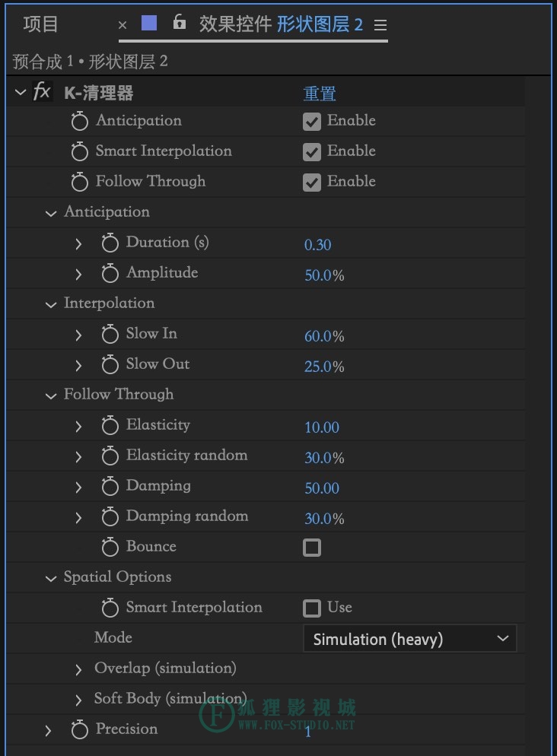Toggle the panel lock icon
Screen dimensions: 557x756
click(x=180, y=22)
